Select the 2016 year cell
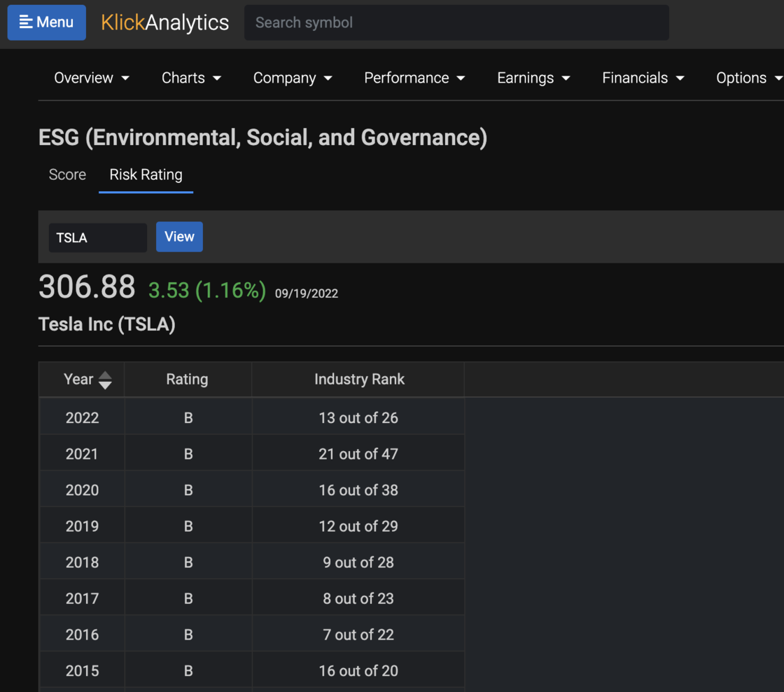Screen dimensions: 784x692 click(82, 635)
